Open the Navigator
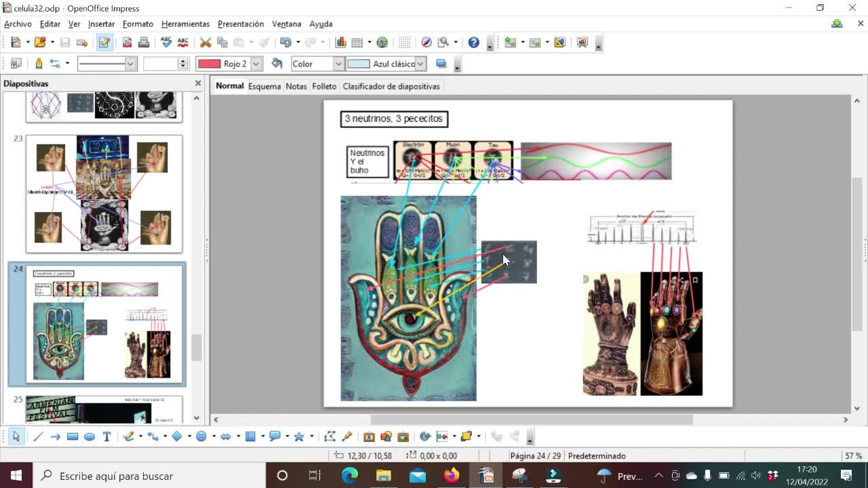The width and height of the screenshot is (868, 488). coord(427,43)
